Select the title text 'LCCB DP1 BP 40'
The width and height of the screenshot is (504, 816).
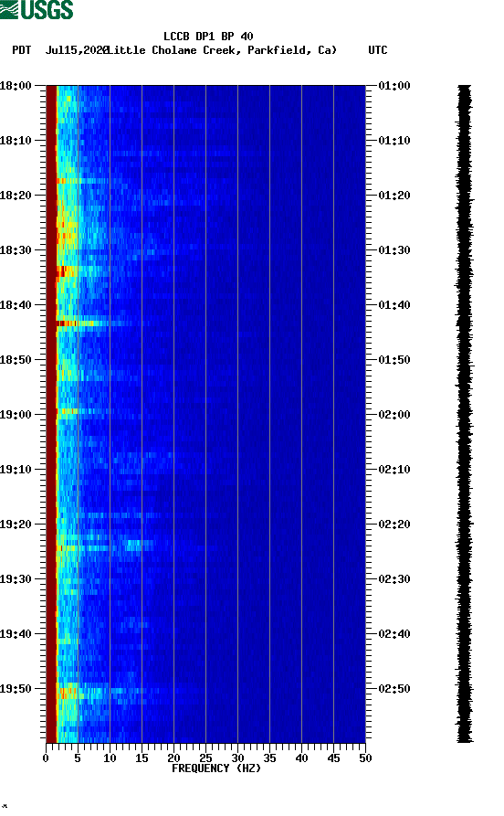coord(208,37)
